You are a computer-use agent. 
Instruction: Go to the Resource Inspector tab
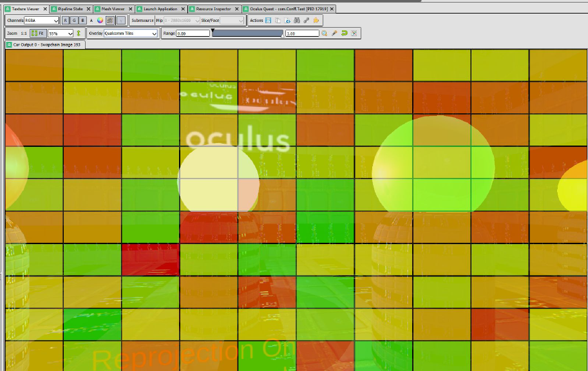pos(213,8)
